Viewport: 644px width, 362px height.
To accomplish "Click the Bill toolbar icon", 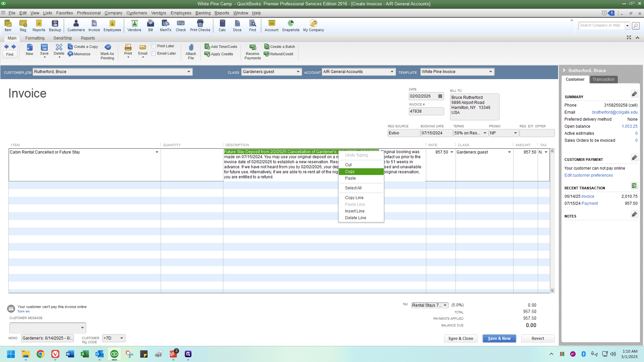I will [x=151, y=25].
